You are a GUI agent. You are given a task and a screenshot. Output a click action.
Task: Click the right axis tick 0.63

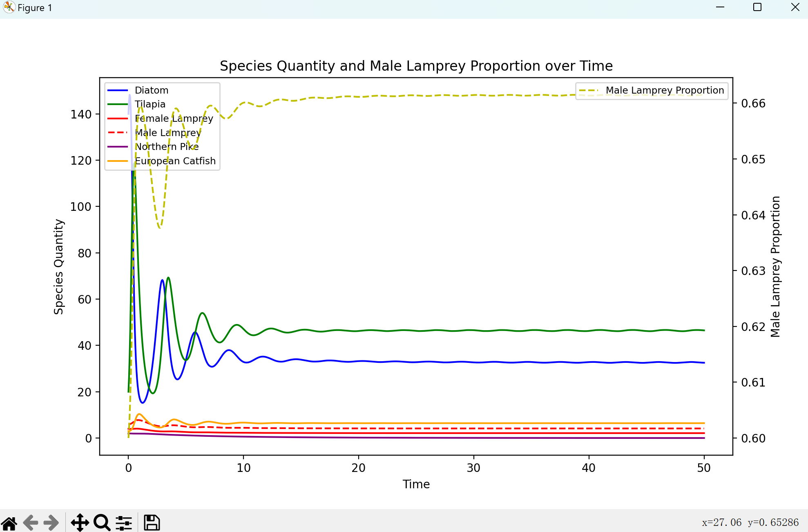point(753,271)
